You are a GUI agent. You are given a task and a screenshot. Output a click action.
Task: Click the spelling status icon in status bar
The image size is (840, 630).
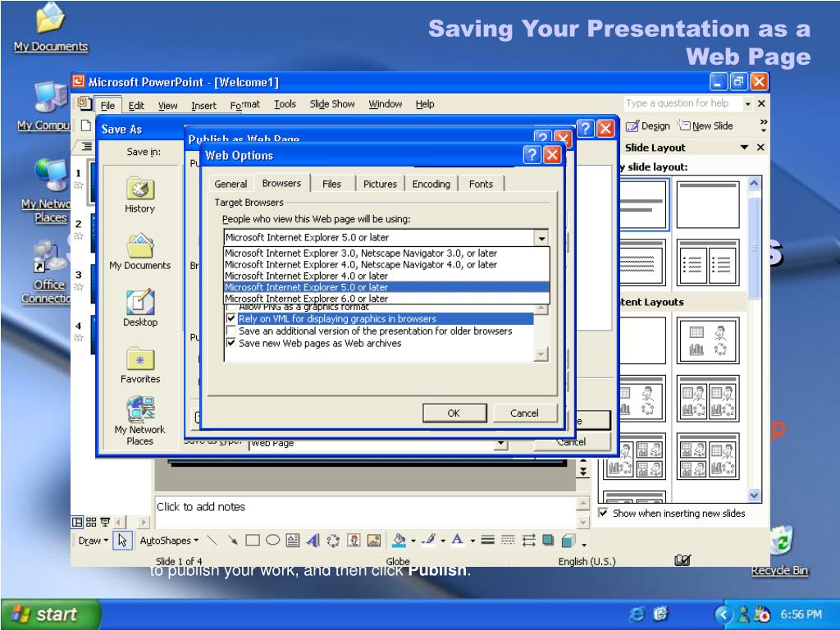[x=682, y=560]
